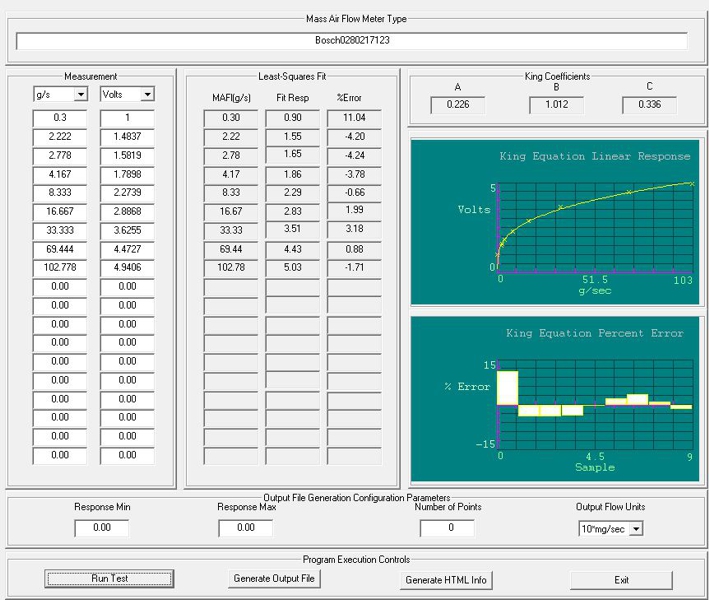This screenshot has height=600, width=709.
Task: Focus the Number of Points field
Action: pyautogui.click(x=447, y=528)
